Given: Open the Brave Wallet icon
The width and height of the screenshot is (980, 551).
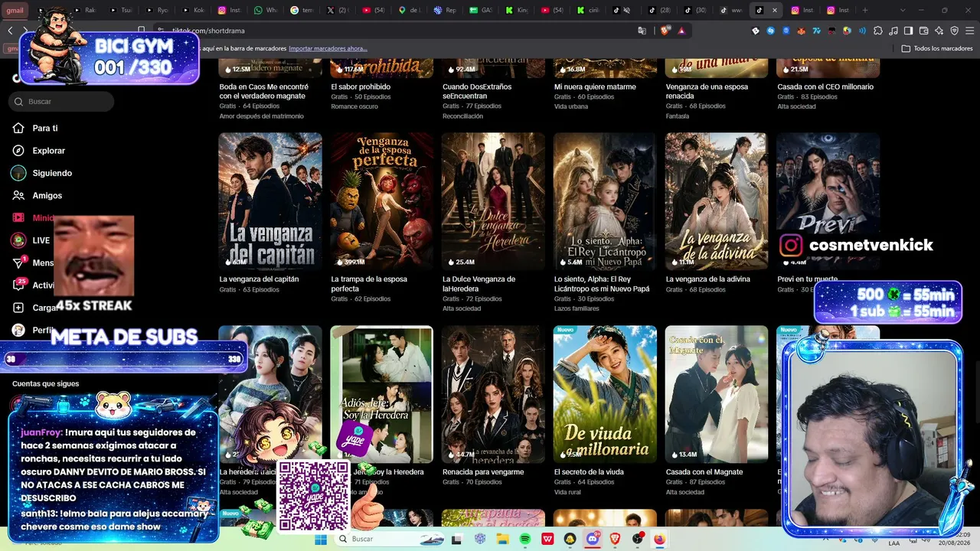Looking at the screenshot, I should tap(923, 31).
